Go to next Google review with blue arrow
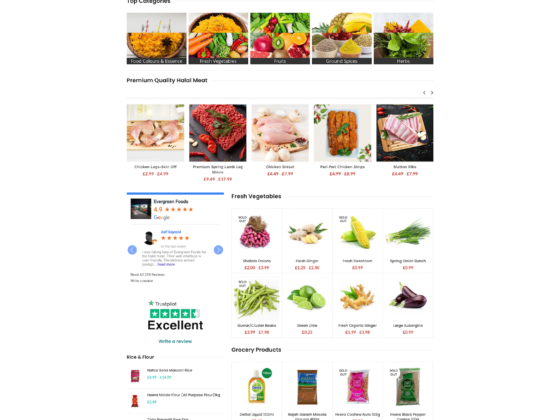The width and height of the screenshot is (560, 420). [218, 250]
